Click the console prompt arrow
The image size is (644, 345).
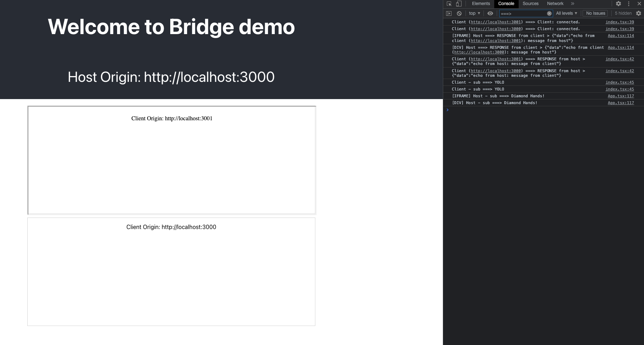click(448, 110)
